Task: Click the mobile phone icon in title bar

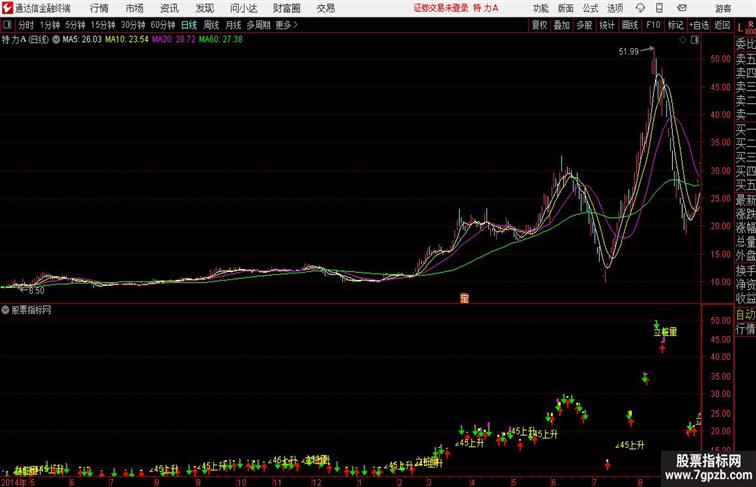Action: (x=659, y=8)
